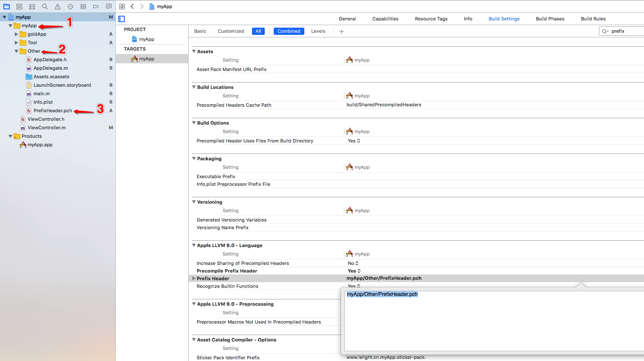Switch to the Build Rules tab
The height and width of the screenshot is (361, 644).
click(593, 19)
